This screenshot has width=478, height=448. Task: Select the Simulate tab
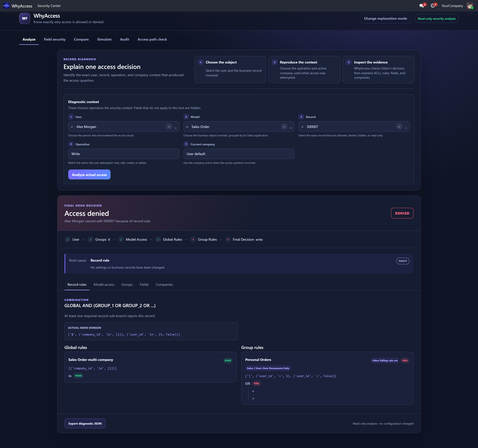[x=104, y=39]
